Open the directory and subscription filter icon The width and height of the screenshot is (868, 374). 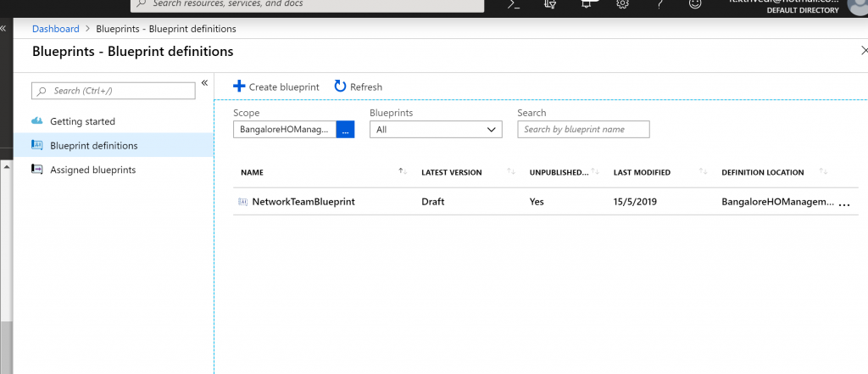point(550,4)
